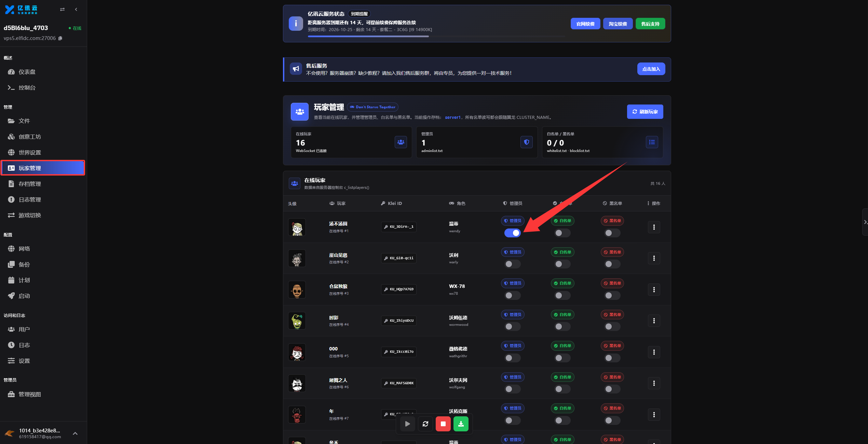Enable admin toggle for 崖山见愁
Image resolution: width=868 pixels, height=444 pixels.
coord(512,264)
